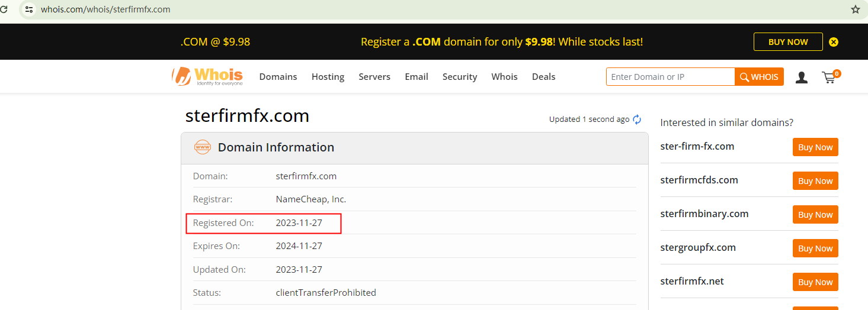Click the browser reload icon
The height and width of the screenshot is (310, 868).
click(x=4, y=9)
